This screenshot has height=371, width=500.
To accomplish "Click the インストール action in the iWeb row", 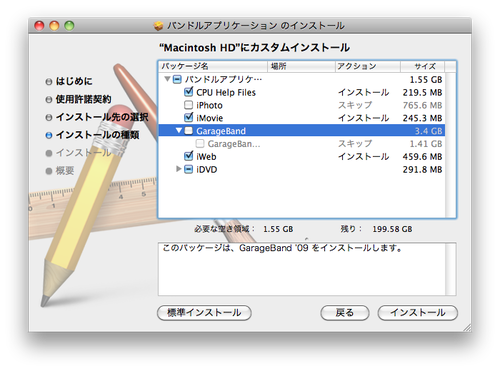I will click(363, 157).
